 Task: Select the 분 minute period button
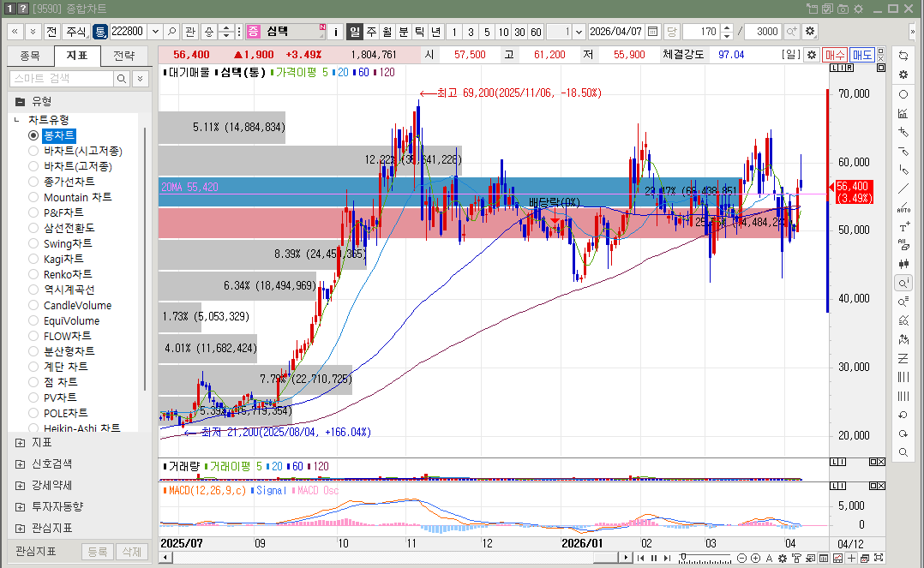pyautogui.click(x=404, y=31)
